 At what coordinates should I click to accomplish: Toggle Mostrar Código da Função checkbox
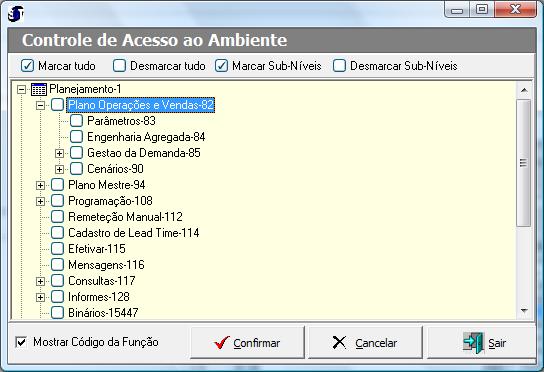coord(21,343)
